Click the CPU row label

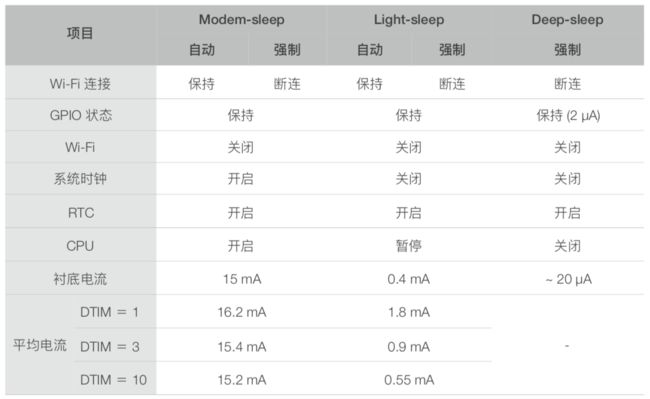[80, 246]
